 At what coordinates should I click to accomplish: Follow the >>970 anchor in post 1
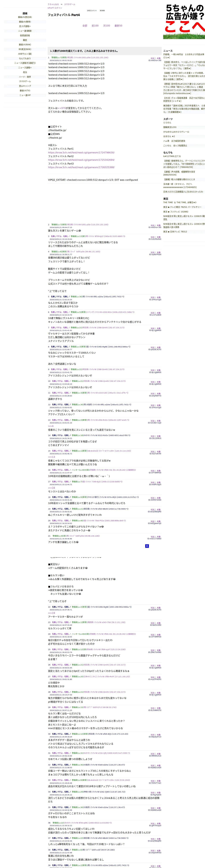(62, 108)
